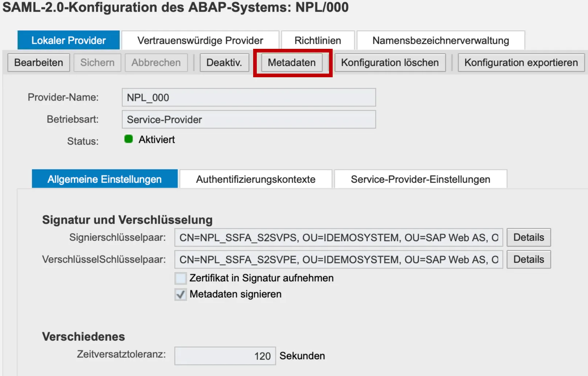Click the Provider-Name field
This screenshot has height=376, width=588.
[248, 98]
